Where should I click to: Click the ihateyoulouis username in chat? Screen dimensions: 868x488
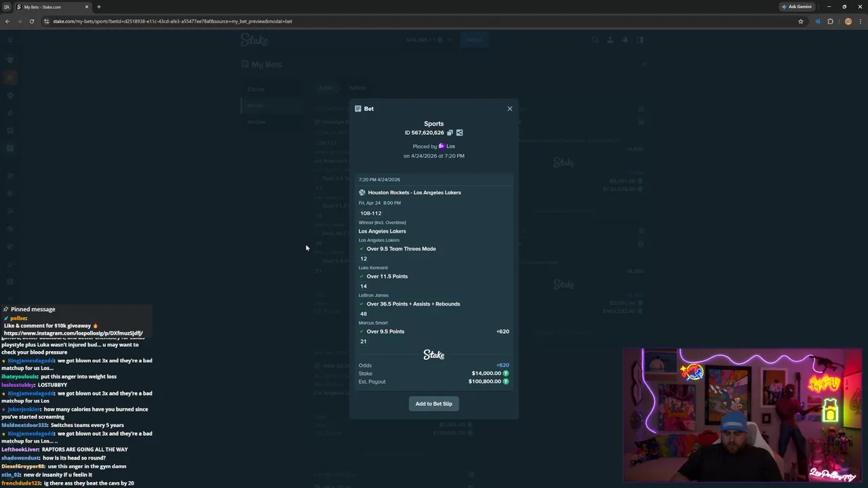tap(20, 376)
